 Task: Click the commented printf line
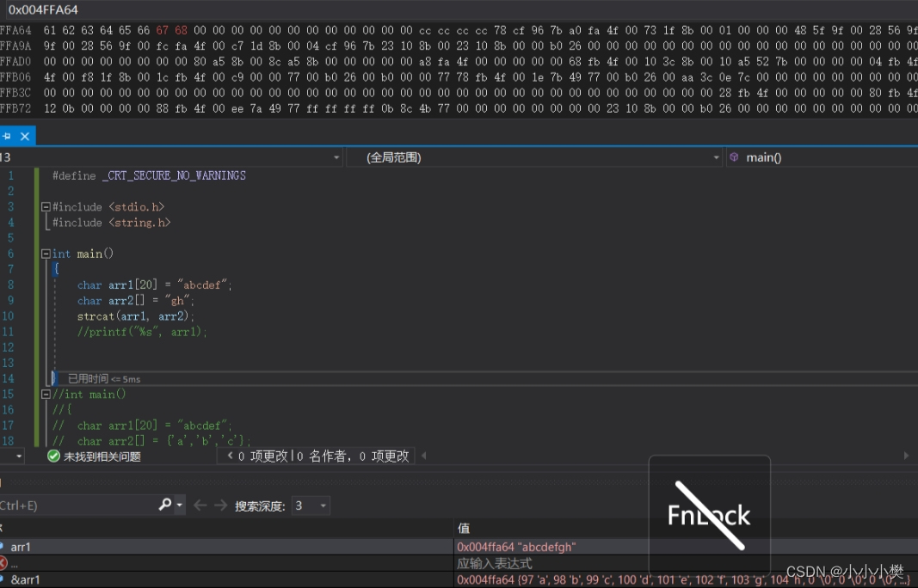[x=142, y=333]
